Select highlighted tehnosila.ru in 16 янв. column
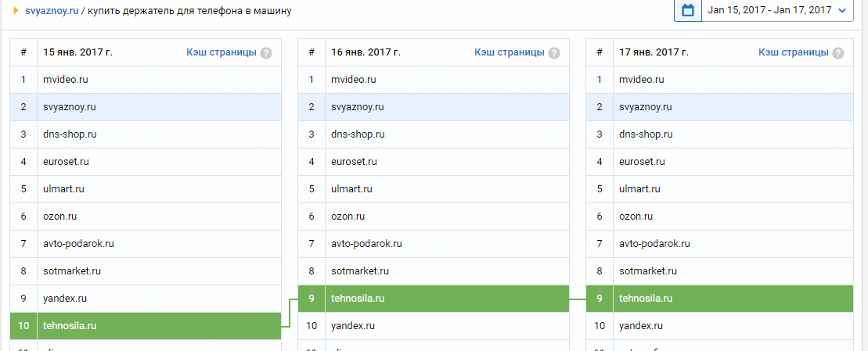868x351 pixels. coord(358,299)
